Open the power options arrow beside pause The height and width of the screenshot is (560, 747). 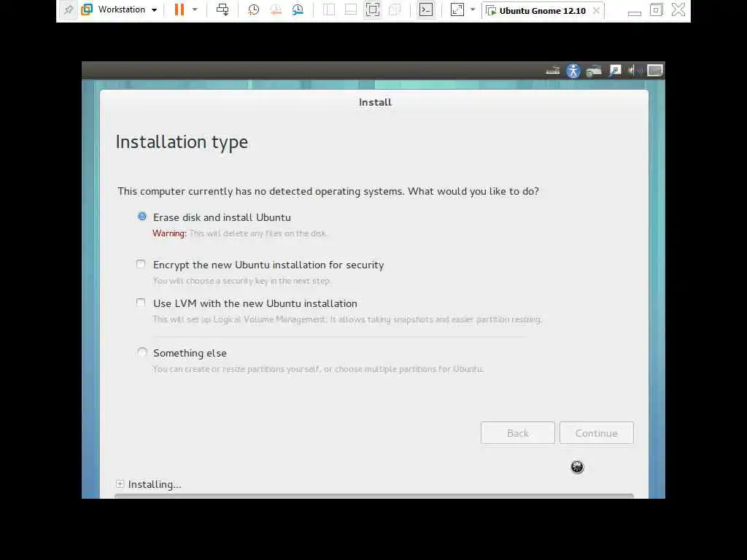195,9
